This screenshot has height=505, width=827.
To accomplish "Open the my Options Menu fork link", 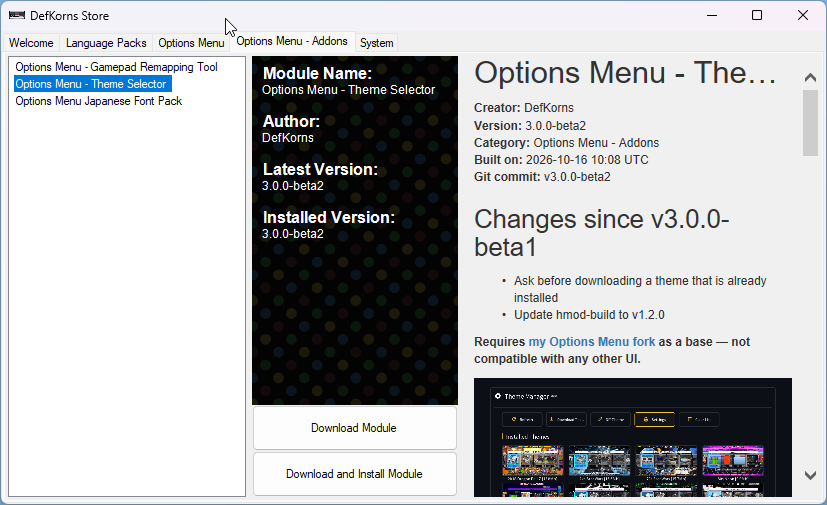I will point(592,341).
